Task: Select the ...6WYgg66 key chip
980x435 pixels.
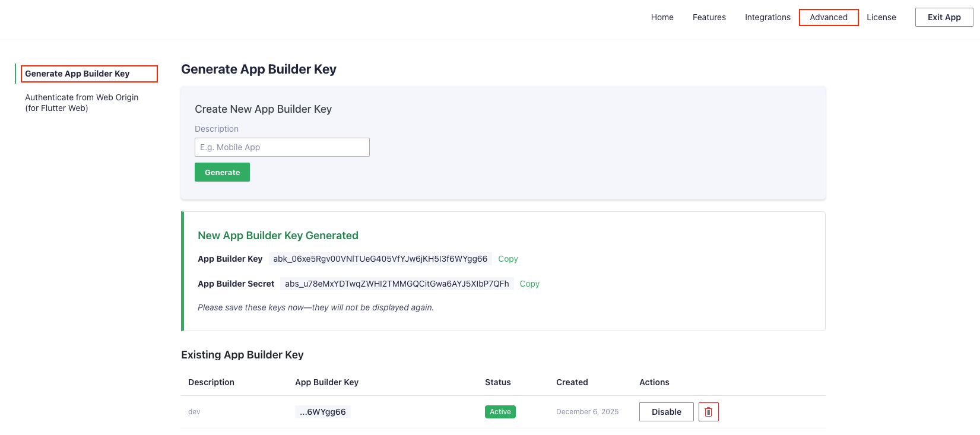Action: 322,412
